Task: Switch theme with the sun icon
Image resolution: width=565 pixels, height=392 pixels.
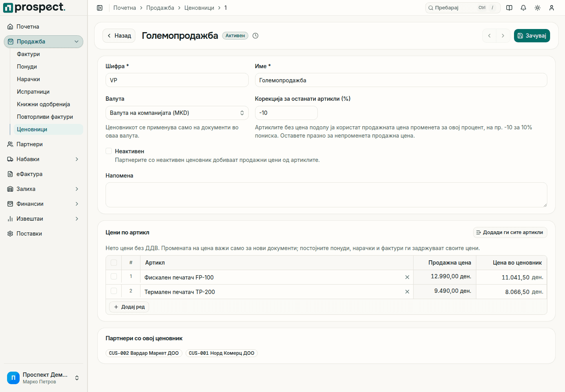Action: 538,8
